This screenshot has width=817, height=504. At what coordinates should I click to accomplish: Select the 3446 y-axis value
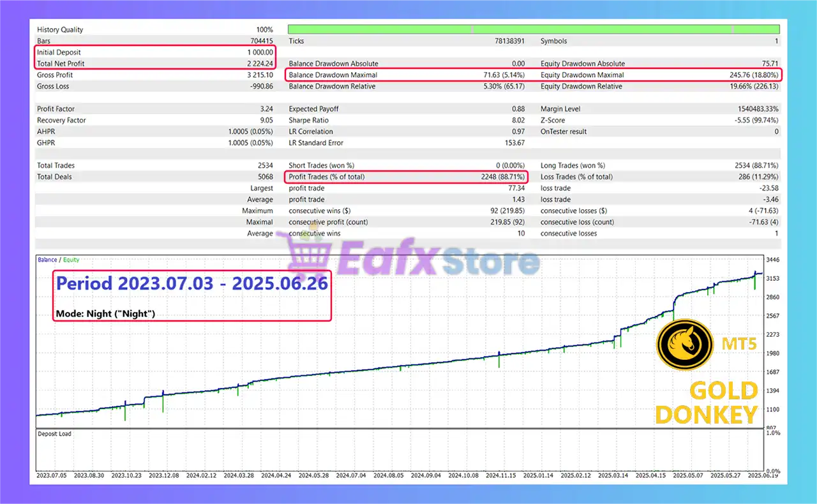(773, 260)
